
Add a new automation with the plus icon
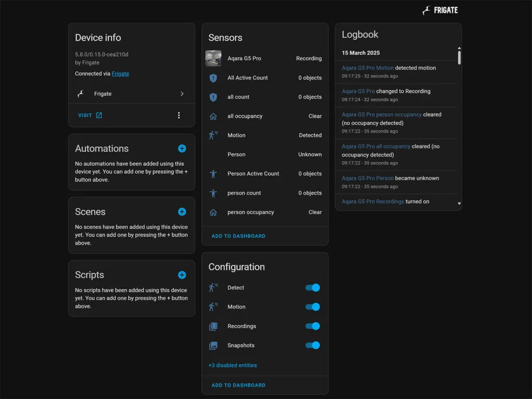(182, 149)
